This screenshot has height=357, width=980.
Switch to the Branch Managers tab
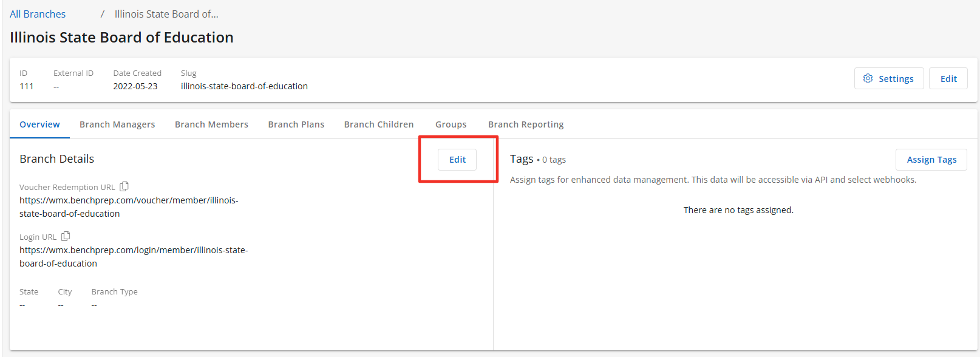pyautogui.click(x=117, y=124)
